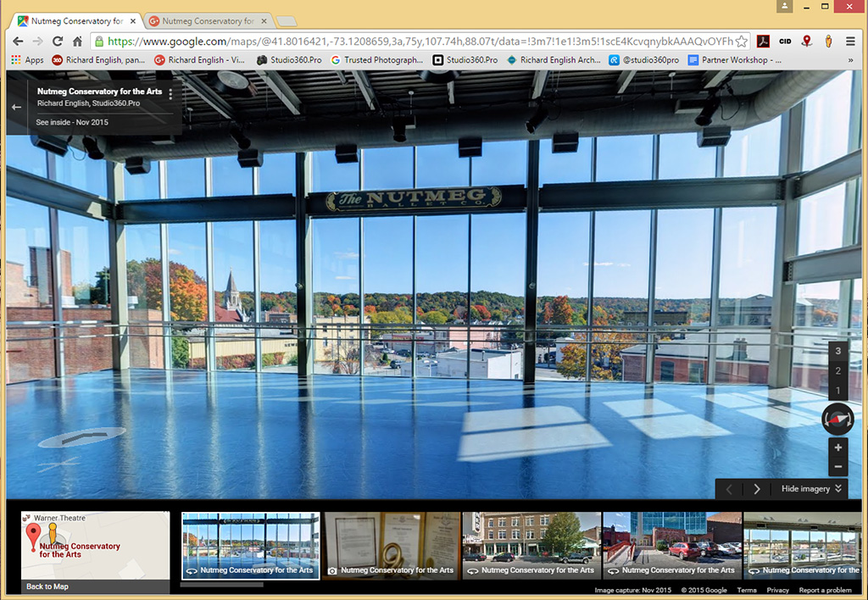The height and width of the screenshot is (600, 868).
Task: Collapse the imagery strip with Hide imagery
Action: point(811,489)
